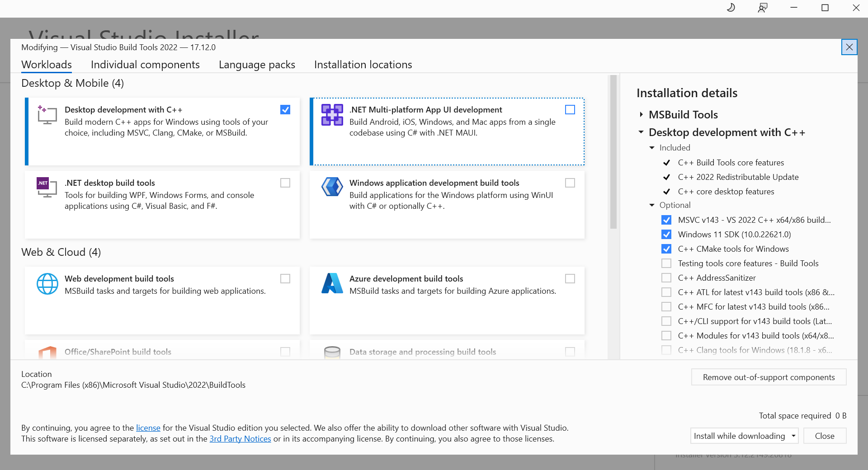Click the .NET desktop build tools icon
The width and height of the screenshot is (868, 470).
tap(47, 188)
